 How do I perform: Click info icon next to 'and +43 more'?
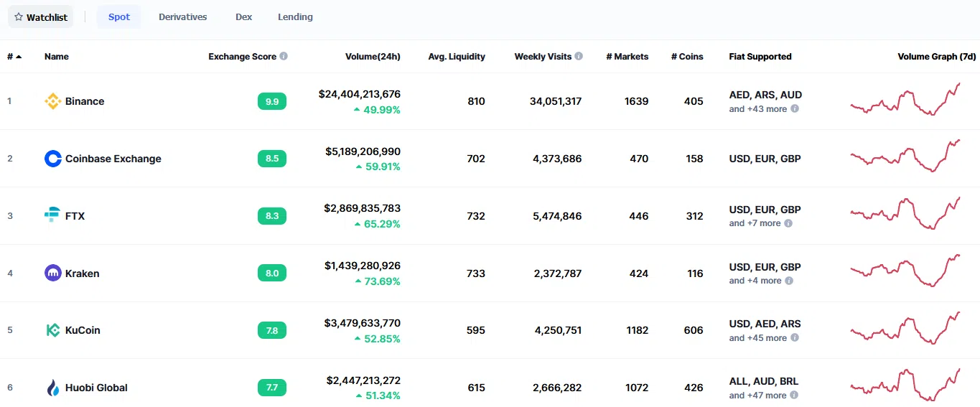[795, 109]
